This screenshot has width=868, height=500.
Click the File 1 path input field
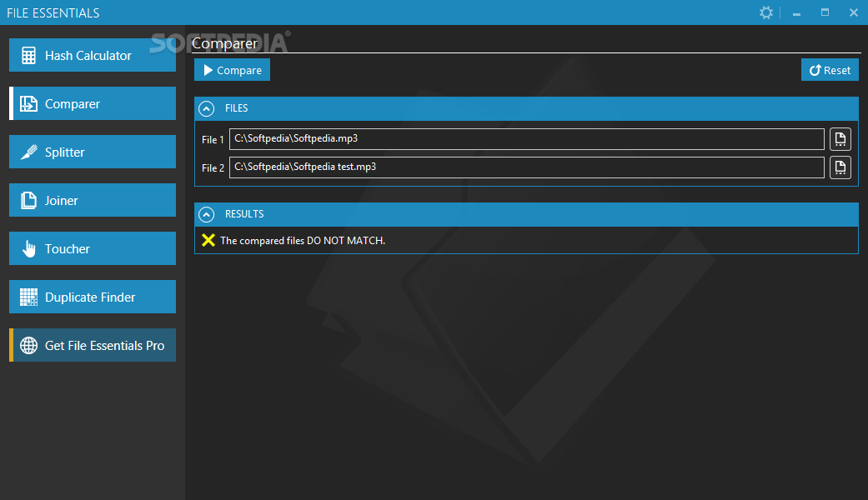tap(526, 139)
